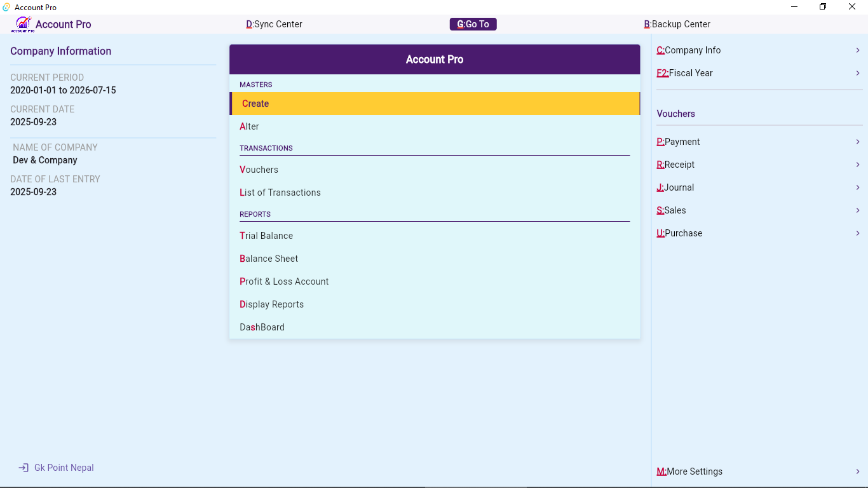Open the Sales voucher arrow
This screenshot has height=488, width=868.
(x=858, y=210)
